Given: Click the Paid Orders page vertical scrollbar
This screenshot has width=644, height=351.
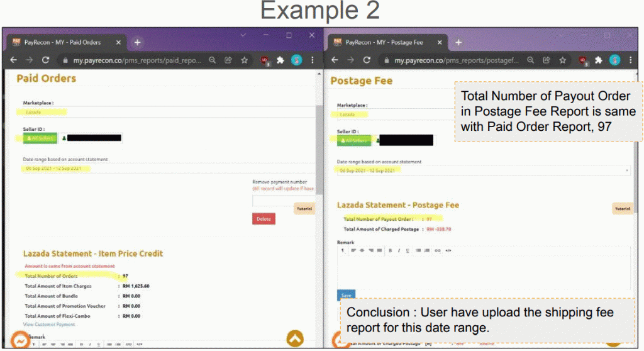Looking at the screenshot, I should 319,150.
